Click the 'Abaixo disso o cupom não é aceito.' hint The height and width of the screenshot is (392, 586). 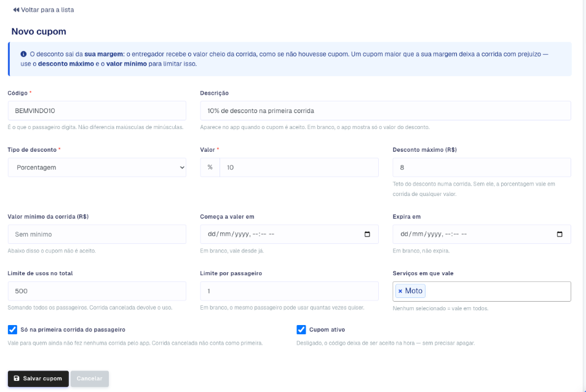click(52, 251)
